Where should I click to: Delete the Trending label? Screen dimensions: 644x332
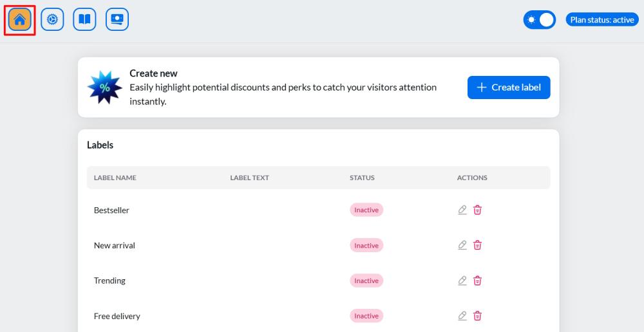[477, 281]
